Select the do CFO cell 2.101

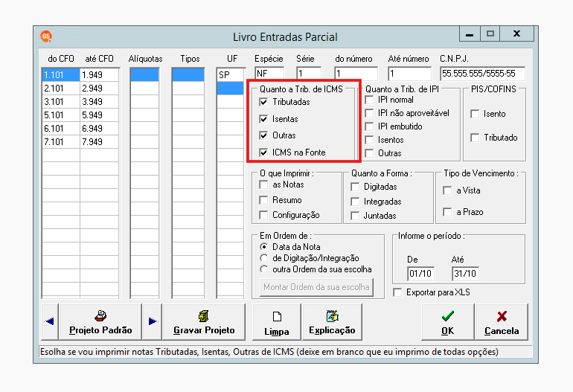click(x=61, y=89)
